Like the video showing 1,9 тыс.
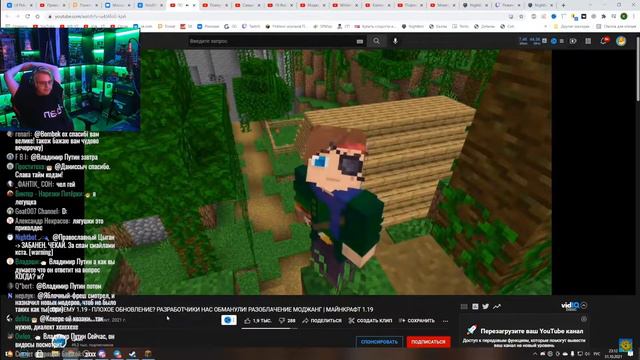Screen dimensions: 640x360 (x=258, y=321)
